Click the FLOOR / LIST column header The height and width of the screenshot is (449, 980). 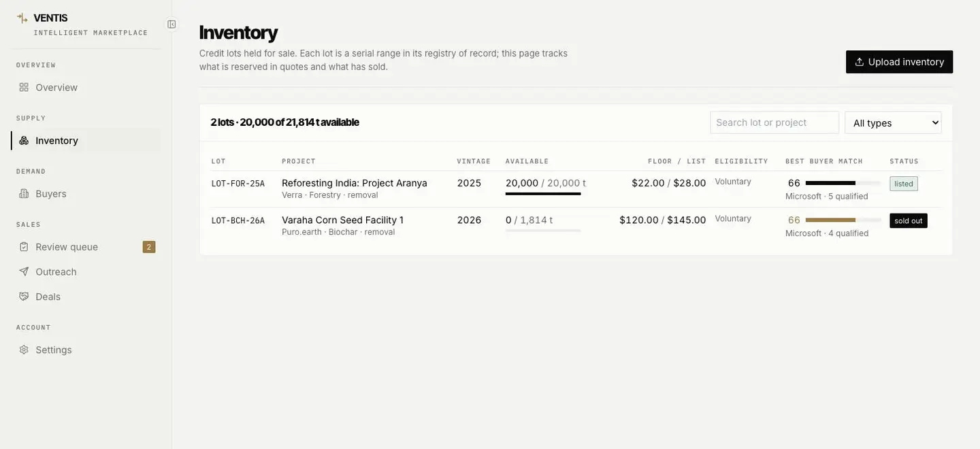tap(677, 161)
